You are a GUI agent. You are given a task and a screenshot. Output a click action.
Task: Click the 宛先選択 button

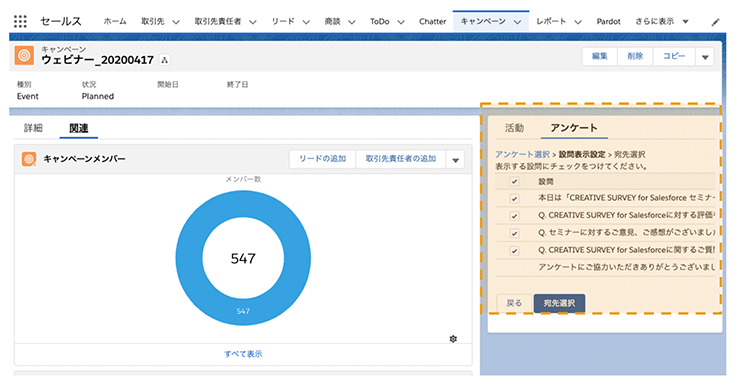click(559, 303)
